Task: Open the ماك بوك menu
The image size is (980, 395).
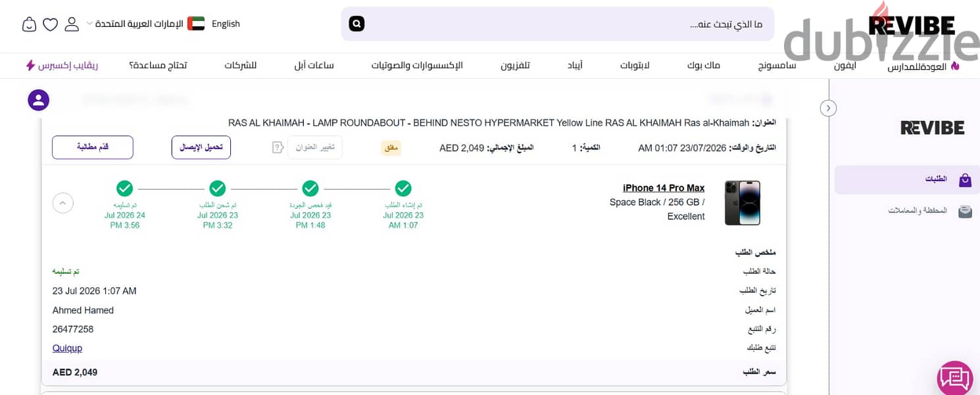Action: tap(704, 65)
